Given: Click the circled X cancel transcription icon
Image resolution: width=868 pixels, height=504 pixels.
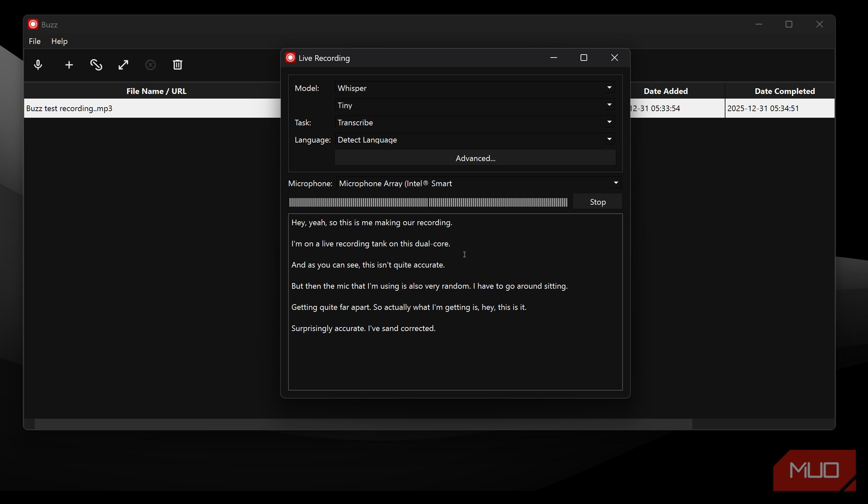Looking at the screenshot, I should (151, 65).
